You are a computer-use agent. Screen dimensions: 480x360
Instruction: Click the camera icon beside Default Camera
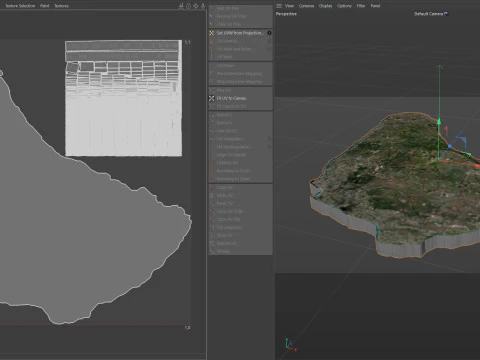pyautogui.click(x=446, y=14)
